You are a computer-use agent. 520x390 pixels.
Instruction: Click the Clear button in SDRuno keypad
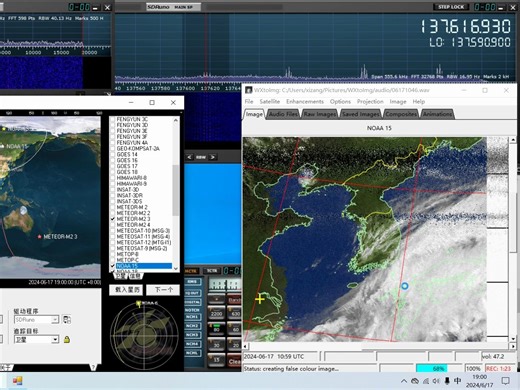pyautogui.click(x=235, y=361)
